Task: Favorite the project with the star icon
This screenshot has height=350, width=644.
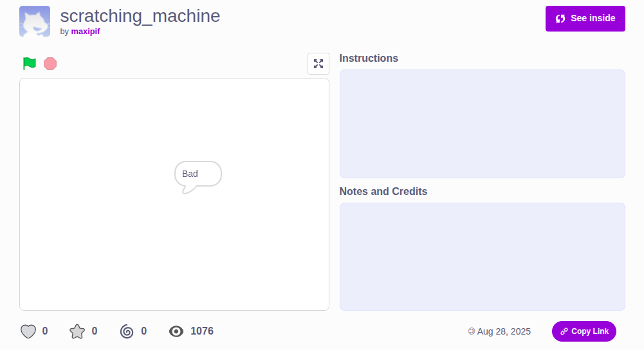Action: click(77, 331)
